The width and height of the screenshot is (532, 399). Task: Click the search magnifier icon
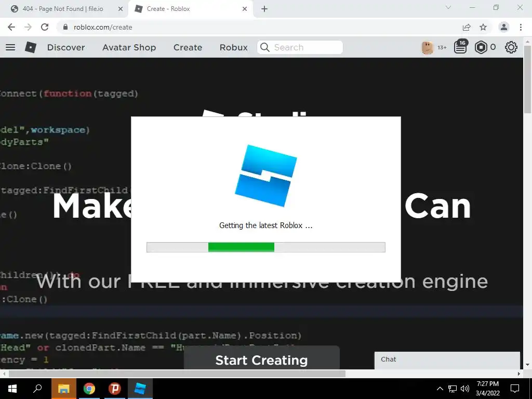point(265,47)
